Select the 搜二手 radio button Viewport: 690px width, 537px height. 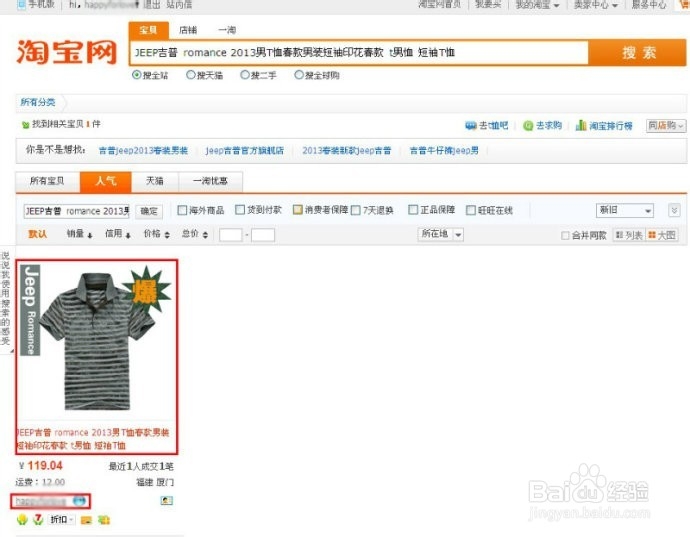tap(245, 75)
